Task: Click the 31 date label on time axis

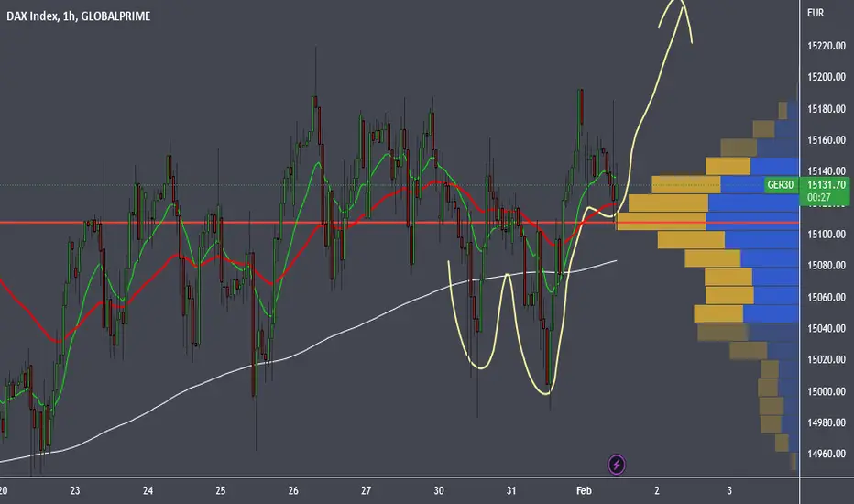Action: click(x=511, y=490)
